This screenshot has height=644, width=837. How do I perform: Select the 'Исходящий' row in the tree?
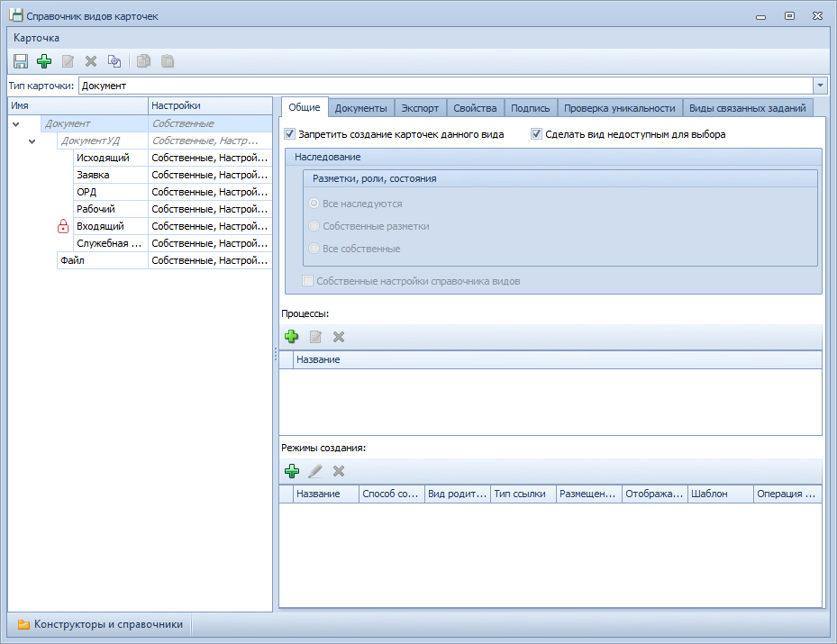pyautogui.click(x=103, y=159)
